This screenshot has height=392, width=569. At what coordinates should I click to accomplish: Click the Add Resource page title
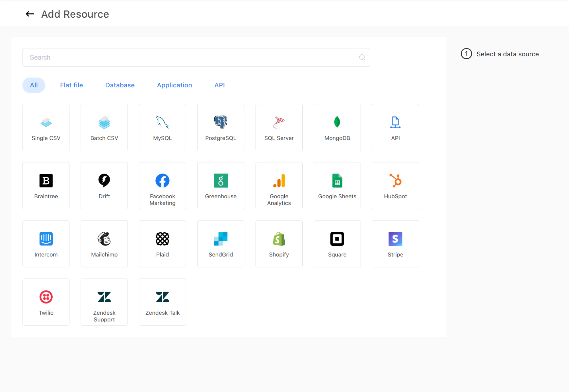[75, 14]
